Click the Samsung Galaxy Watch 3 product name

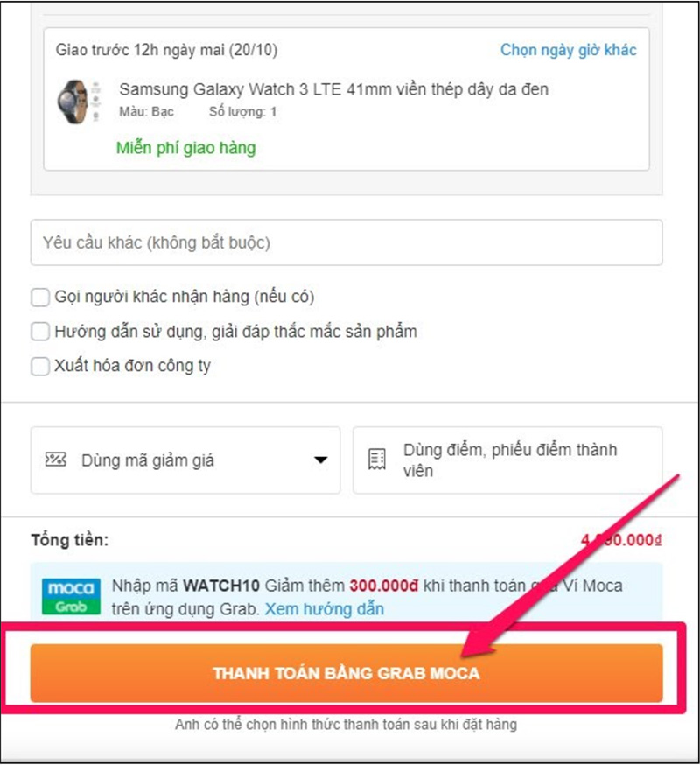[x=333, y=89]
